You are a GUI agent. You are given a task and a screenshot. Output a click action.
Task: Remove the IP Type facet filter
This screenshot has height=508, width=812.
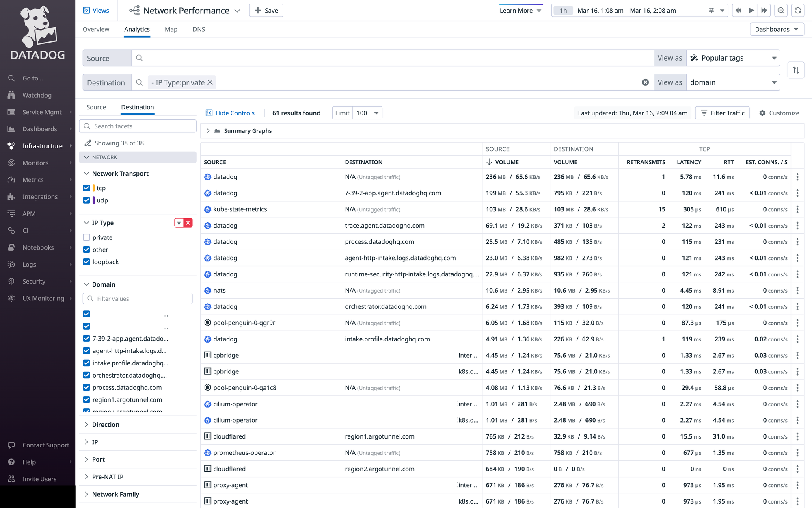188,223
